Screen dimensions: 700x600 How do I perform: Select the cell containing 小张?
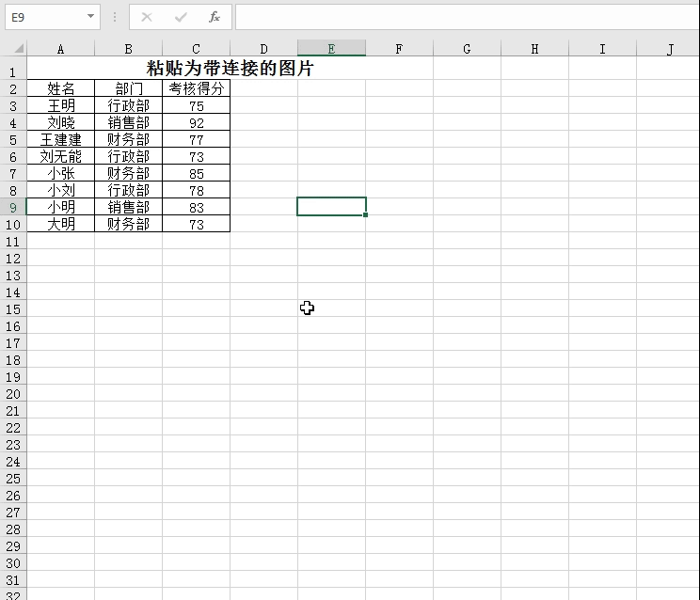coord(61,173)
